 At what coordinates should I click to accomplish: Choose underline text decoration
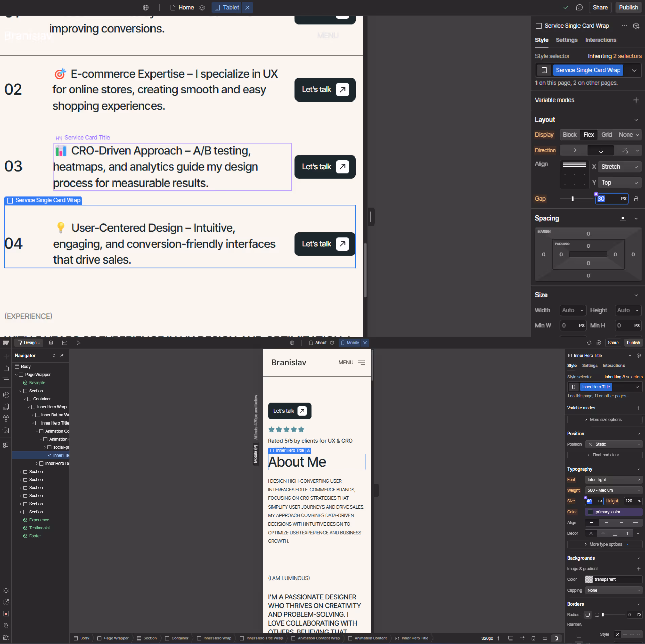pyautogui.click(x=615, y=533)
